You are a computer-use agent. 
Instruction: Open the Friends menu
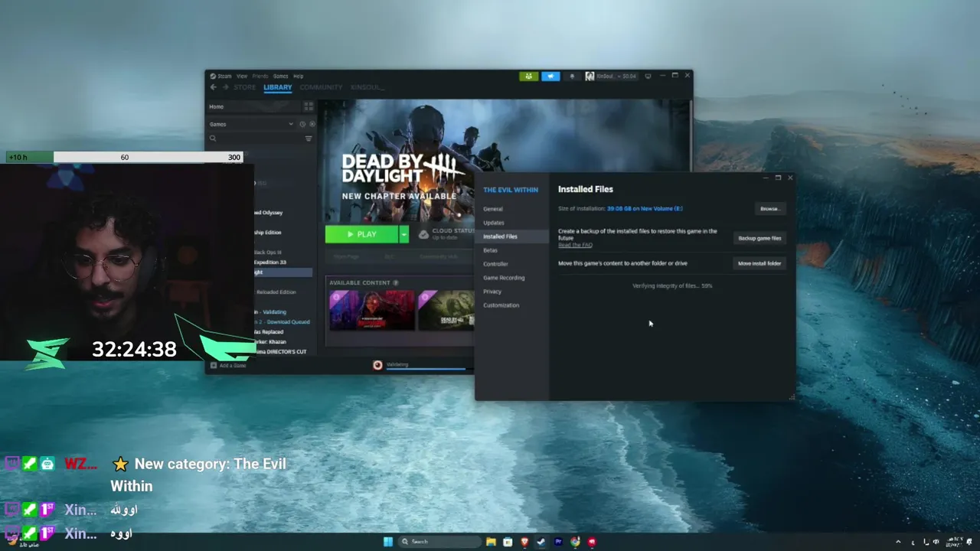click(x=260, y=76)
